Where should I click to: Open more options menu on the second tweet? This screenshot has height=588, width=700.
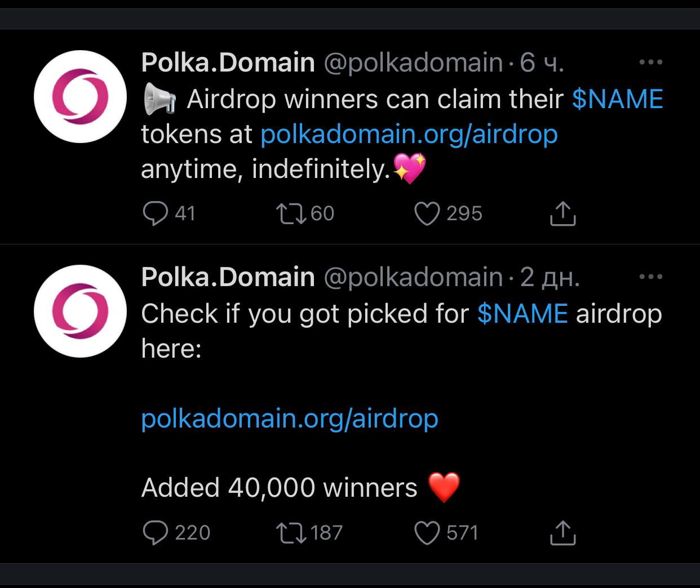[x=651, y=277]
